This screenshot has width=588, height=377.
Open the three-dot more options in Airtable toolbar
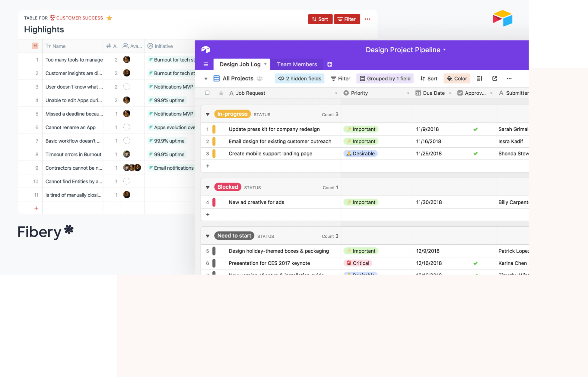[509, 79]
